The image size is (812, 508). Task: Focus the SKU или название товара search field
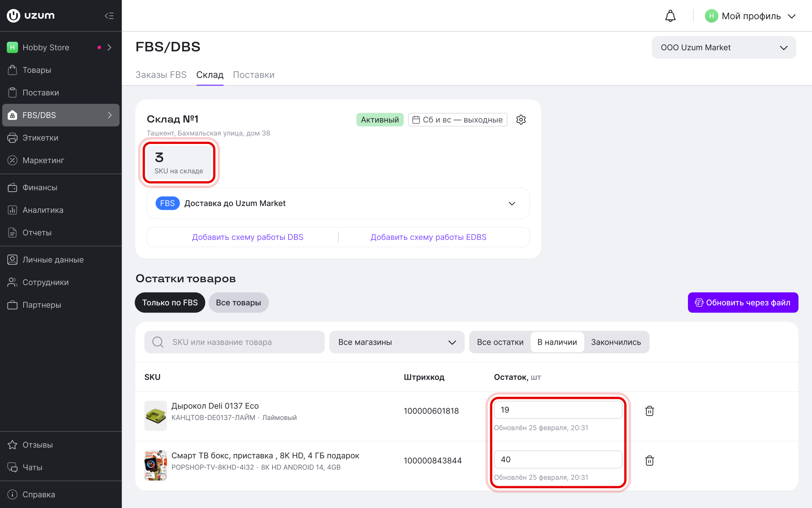coord(234,342)
